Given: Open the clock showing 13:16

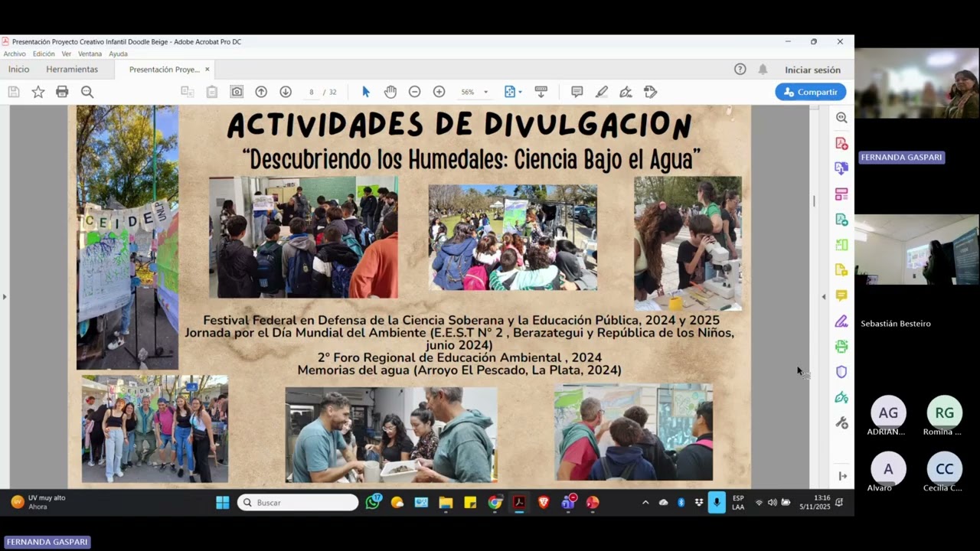Looking at the screenshot, I should click(815, 502).
